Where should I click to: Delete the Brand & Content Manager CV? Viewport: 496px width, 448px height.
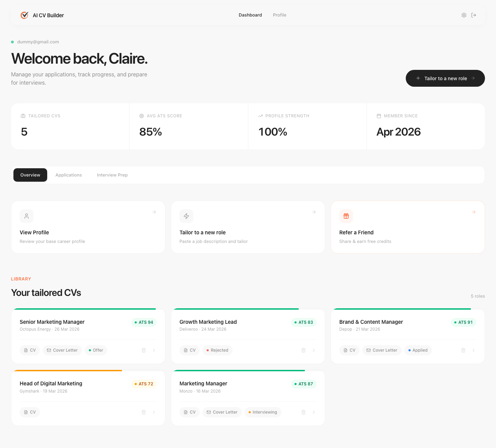pos(463,350)
